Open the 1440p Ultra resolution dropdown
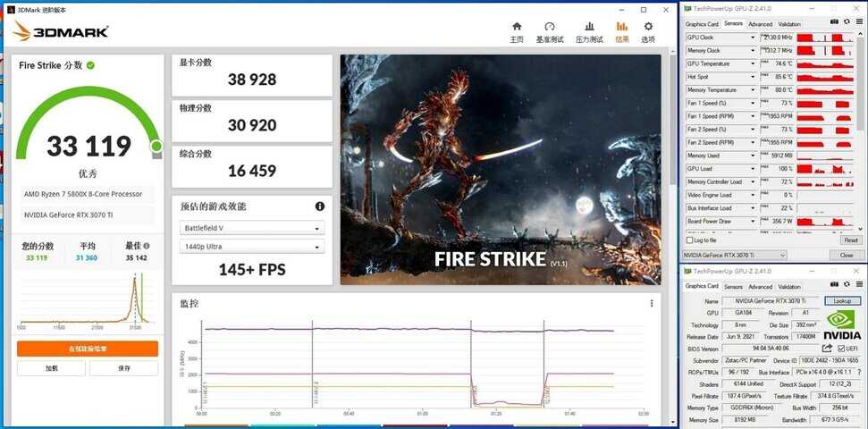Image resolution: width=868 pixels, height=429 pixels. (x=252, y=247)
